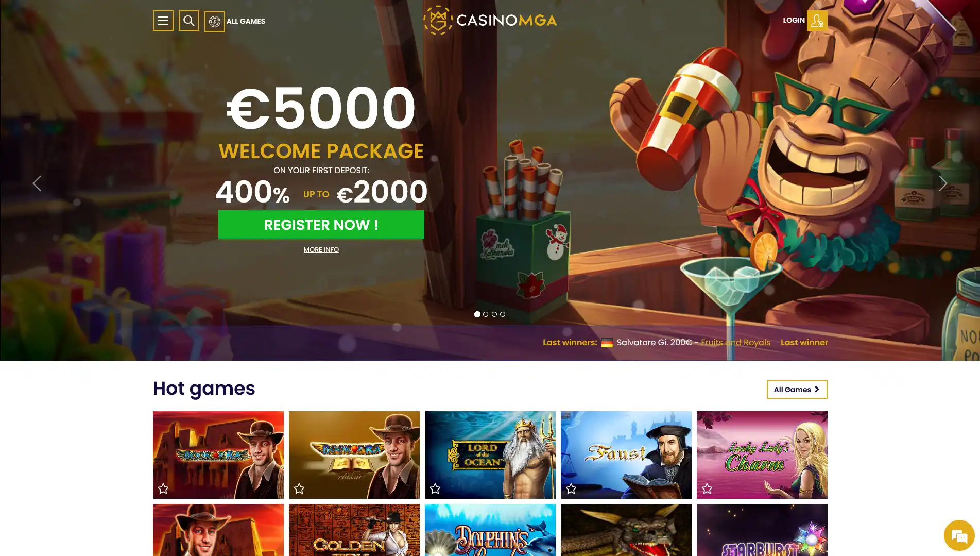Open the All Games button in Hot games
980x556 pixels.
[x=797, y=390]
